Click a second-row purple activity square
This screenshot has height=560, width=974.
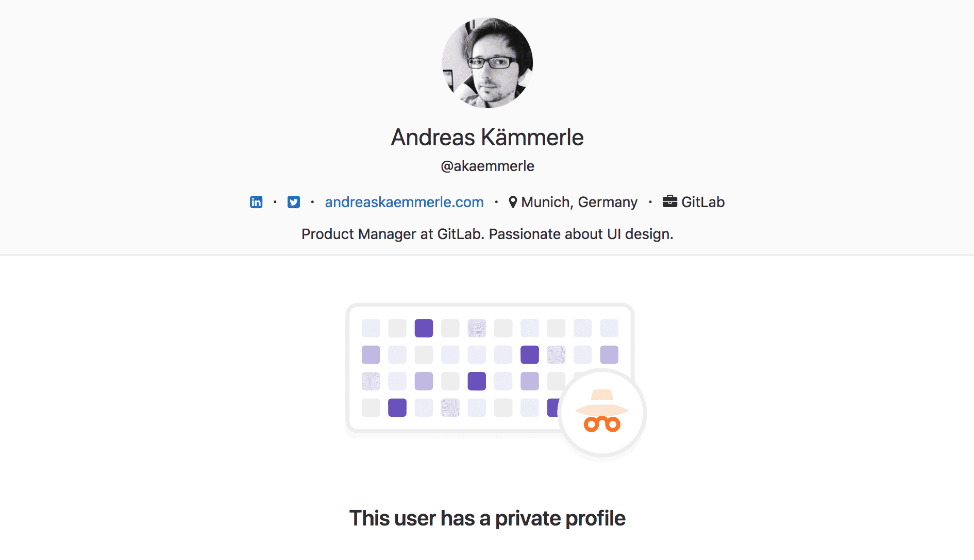pos(529,354)
